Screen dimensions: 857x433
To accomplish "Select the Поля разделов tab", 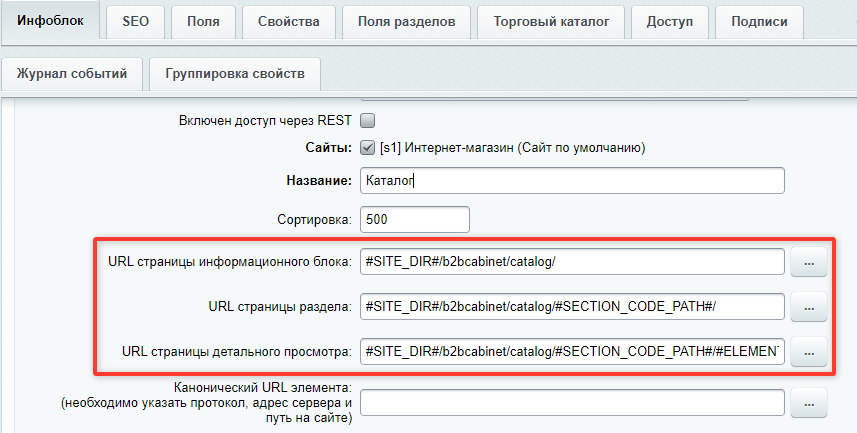I will [406, 22].
